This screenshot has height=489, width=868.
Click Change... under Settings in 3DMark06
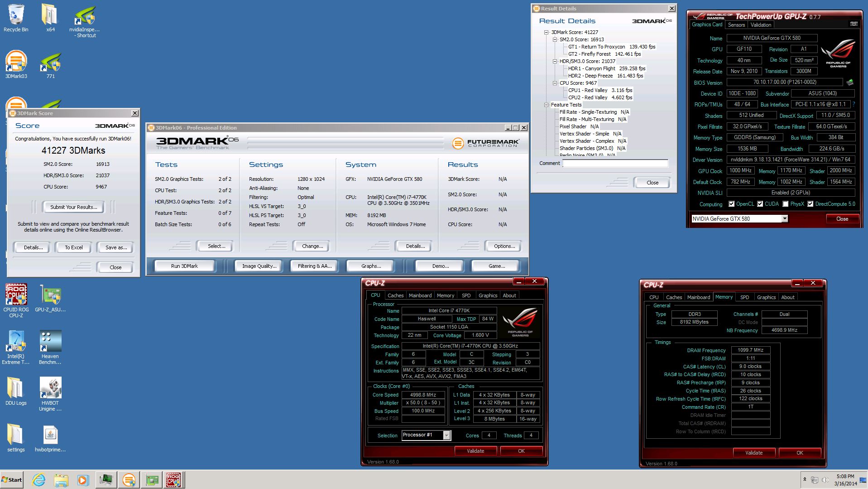tap(312, 246)
